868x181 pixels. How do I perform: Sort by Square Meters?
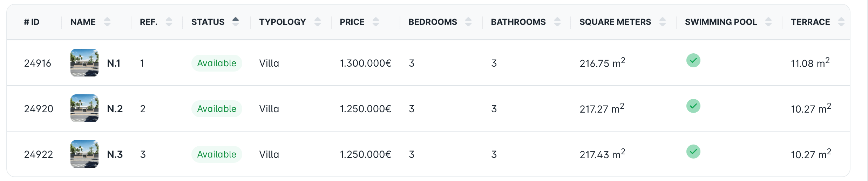tap(663, 22)
